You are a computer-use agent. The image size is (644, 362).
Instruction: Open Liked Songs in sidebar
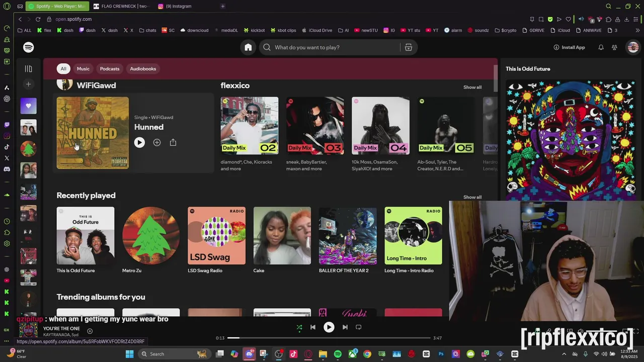click(29, 106)
